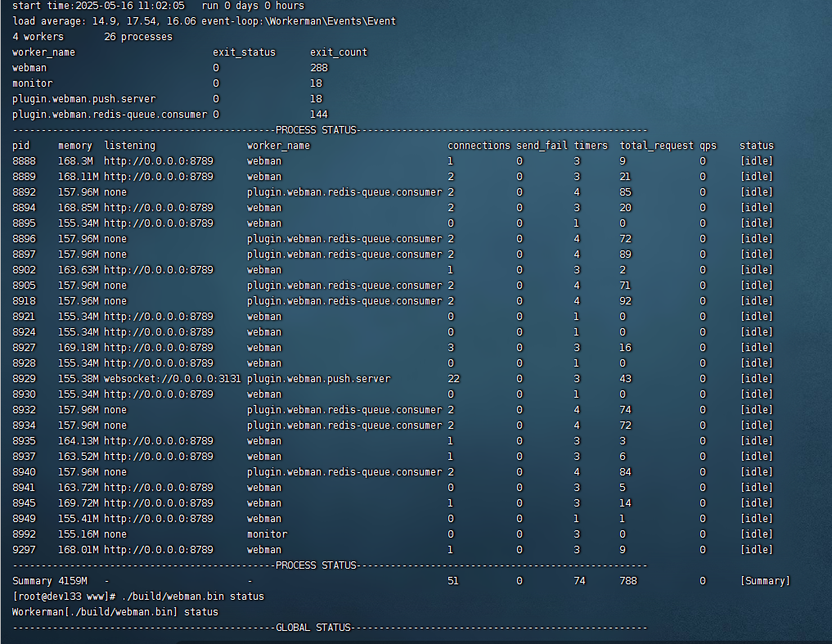
Task: Click pid 8992
Action: (25, 534)
